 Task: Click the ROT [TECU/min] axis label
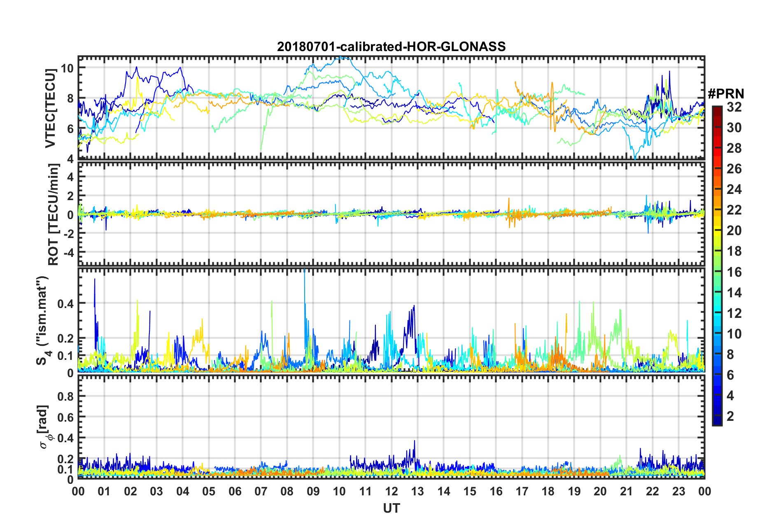(54, 215)
